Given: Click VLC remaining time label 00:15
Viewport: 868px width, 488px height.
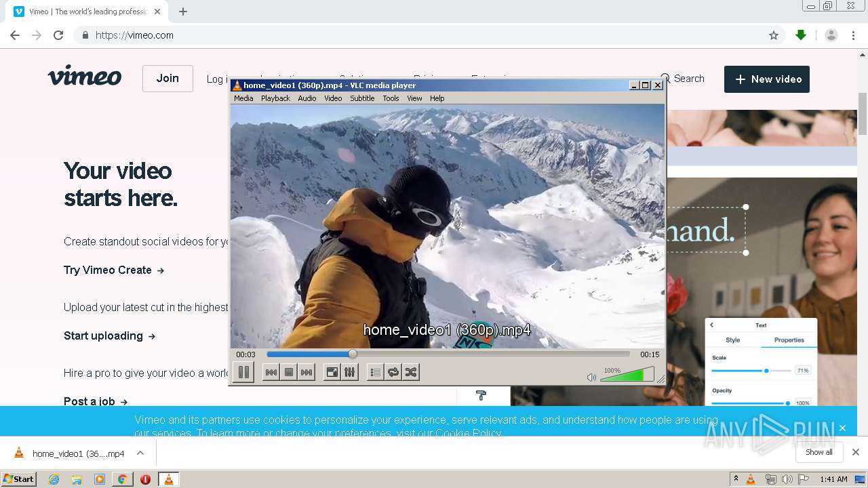Looking at the screenshot, I should [x=650, y=354].
